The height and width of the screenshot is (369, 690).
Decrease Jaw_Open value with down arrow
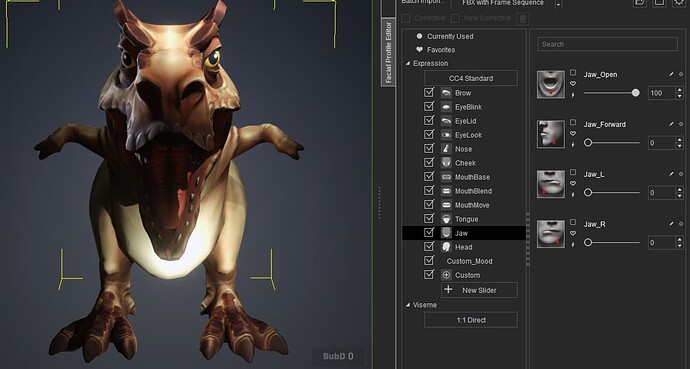(x=679, y=96)
